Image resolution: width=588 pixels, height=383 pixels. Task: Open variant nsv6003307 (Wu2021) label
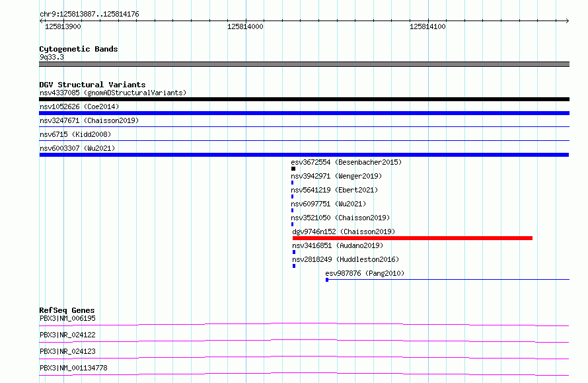pos(77,148)
